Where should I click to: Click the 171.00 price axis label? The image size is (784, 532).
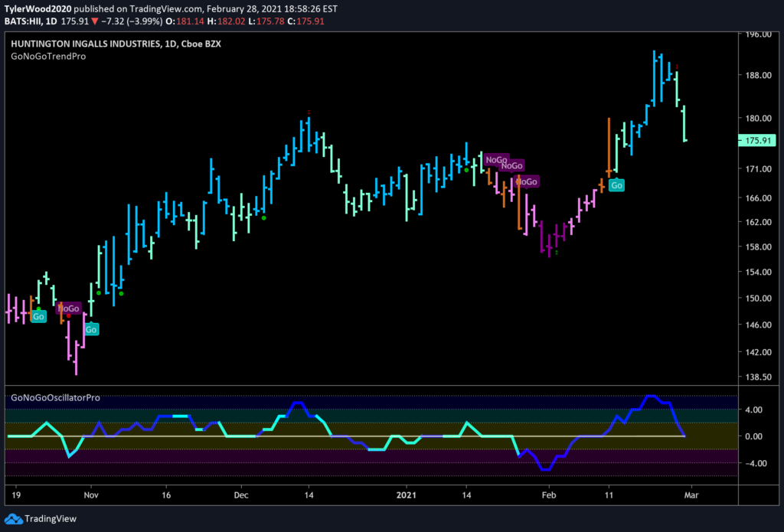tap(760, 169)
